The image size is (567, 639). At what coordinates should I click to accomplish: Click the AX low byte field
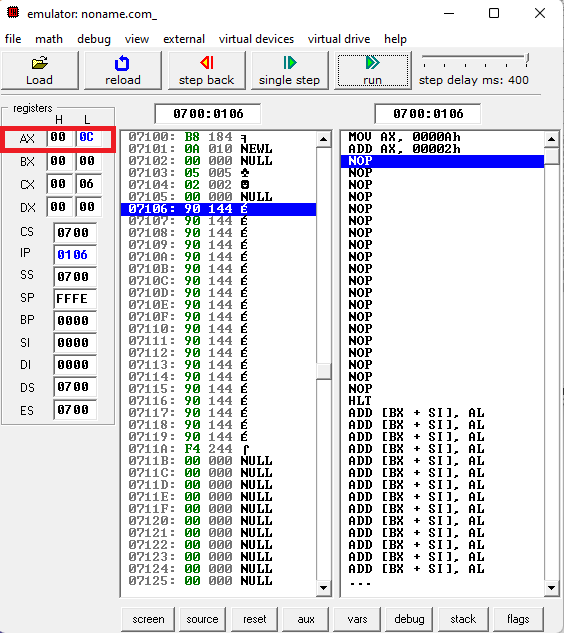(87, 137)
